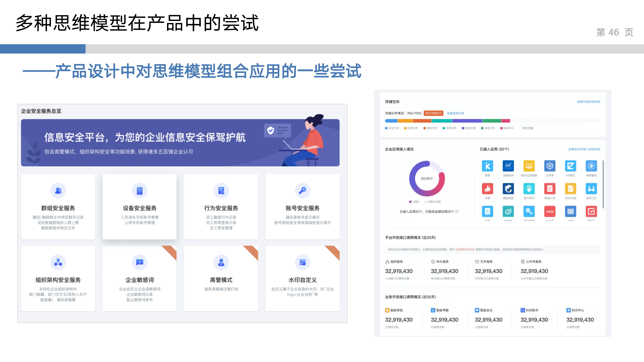Open the gear-and-key app icon

[x=529, y=211]
